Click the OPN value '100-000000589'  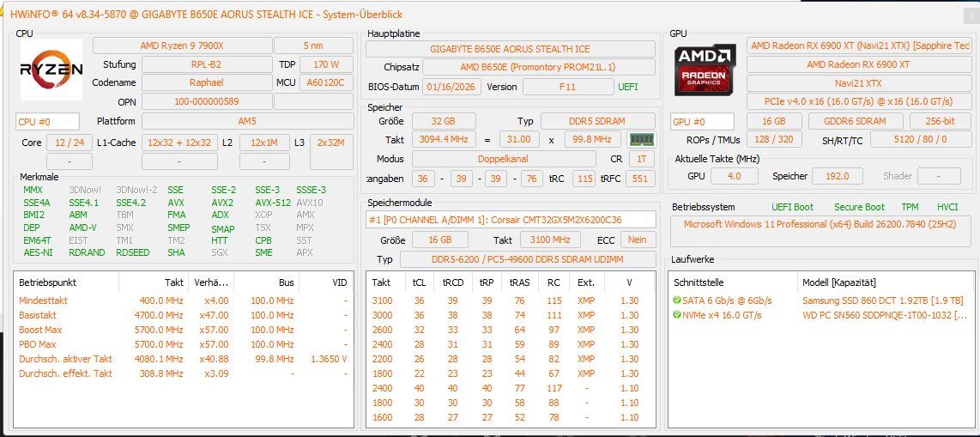pos(206,101)
